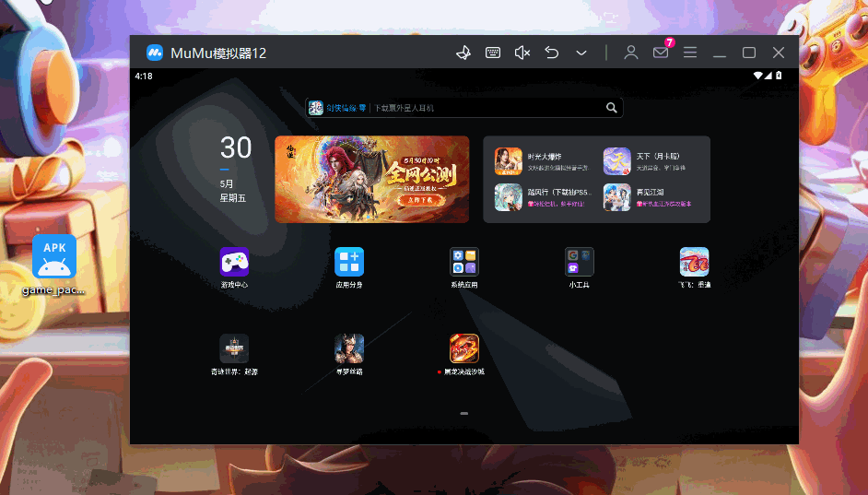Open the 小工具 tools folder
Screen dimensions: 868x495
click(579, 262)
